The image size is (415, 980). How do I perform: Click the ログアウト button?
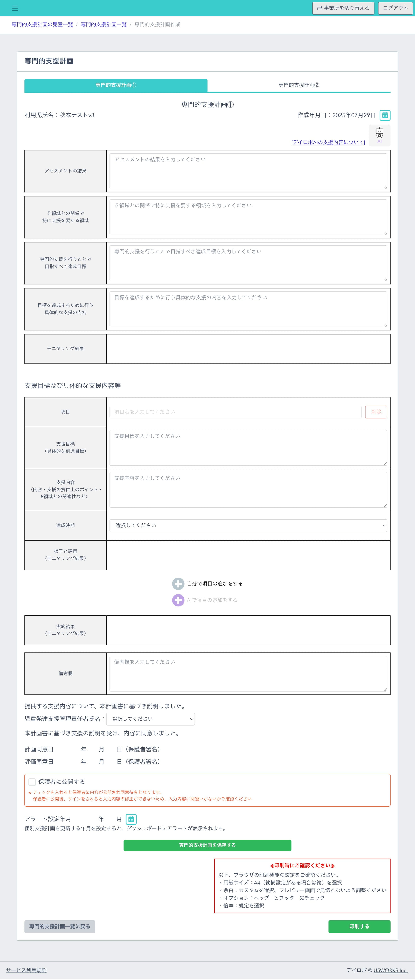pos(395,8)
